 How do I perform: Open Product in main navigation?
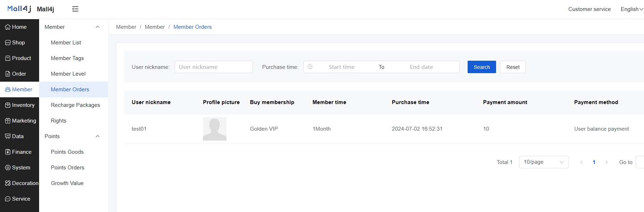(20, 58)
